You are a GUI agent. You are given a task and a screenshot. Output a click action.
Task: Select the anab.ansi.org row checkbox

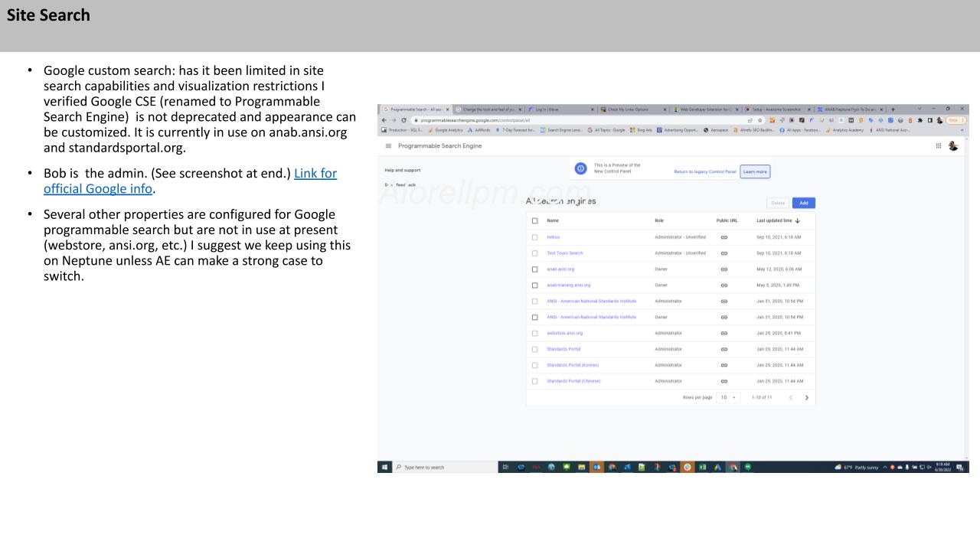pos(535,269)
